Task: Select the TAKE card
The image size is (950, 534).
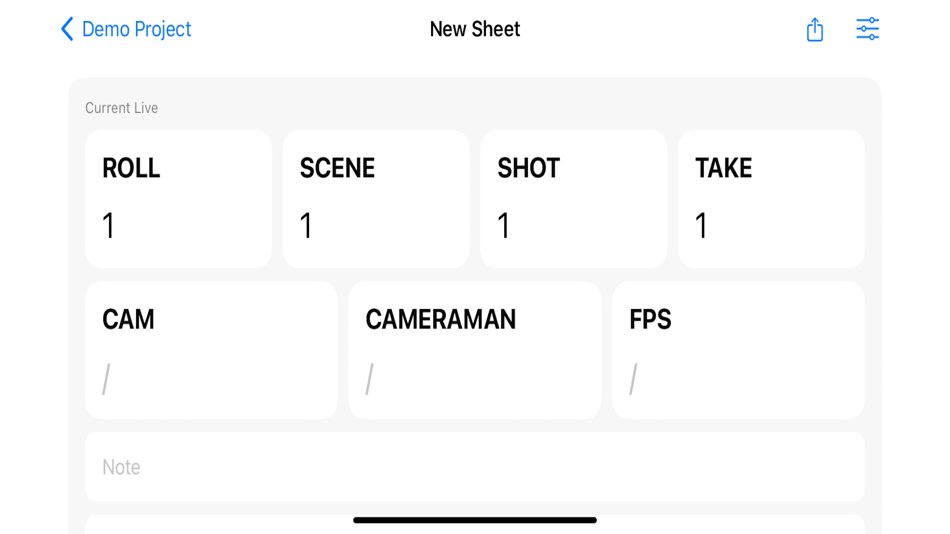Action: pyautogui.click(x=771, y=198)
